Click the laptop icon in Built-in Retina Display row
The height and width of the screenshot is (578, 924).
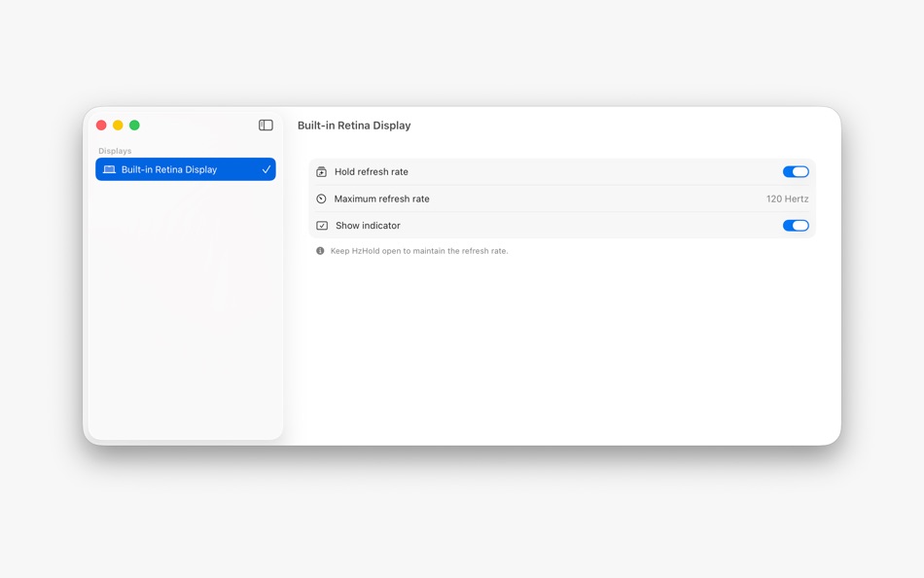[x=109, y=169]
